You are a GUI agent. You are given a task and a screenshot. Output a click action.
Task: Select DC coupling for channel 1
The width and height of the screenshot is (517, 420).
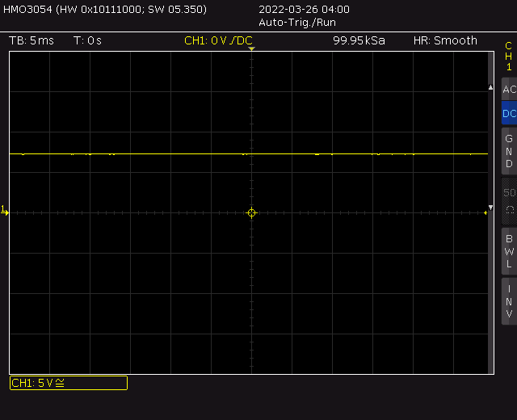click(x=509, y=114)
